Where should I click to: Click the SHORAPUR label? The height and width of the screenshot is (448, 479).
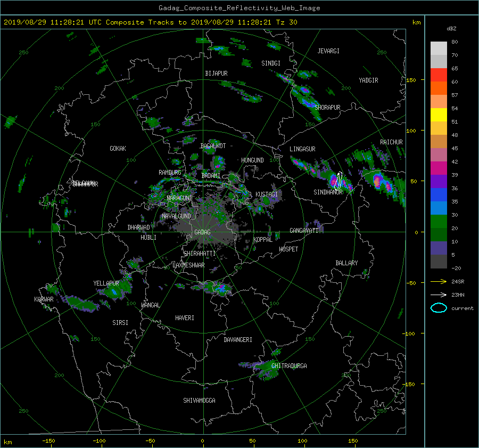point(327,108)
